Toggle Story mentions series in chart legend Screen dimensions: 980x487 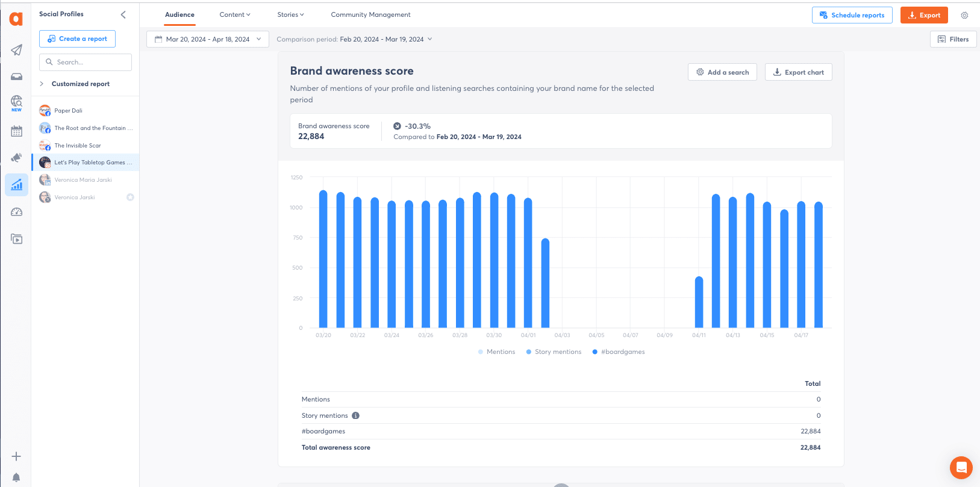click(554, 352)
